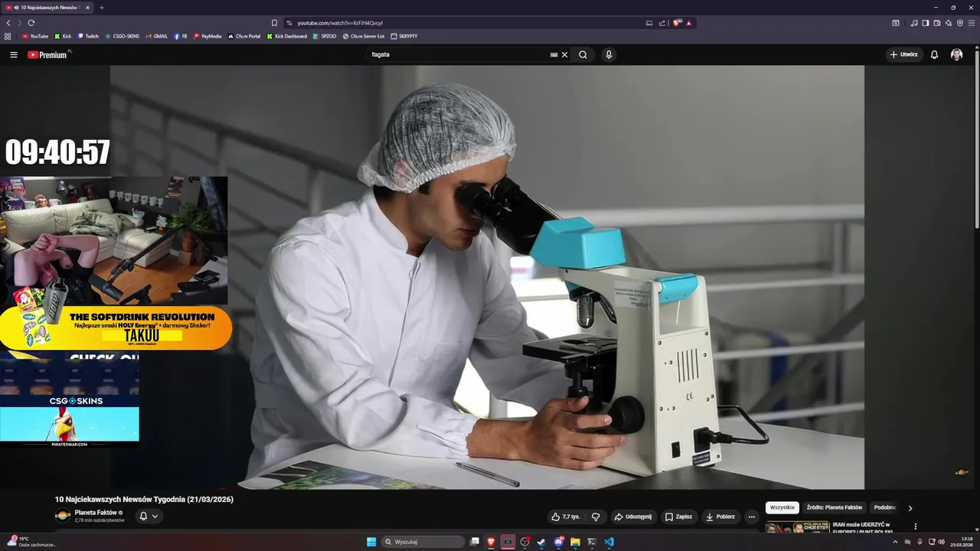Click the Zapisz save button

[x=678, y=517]
